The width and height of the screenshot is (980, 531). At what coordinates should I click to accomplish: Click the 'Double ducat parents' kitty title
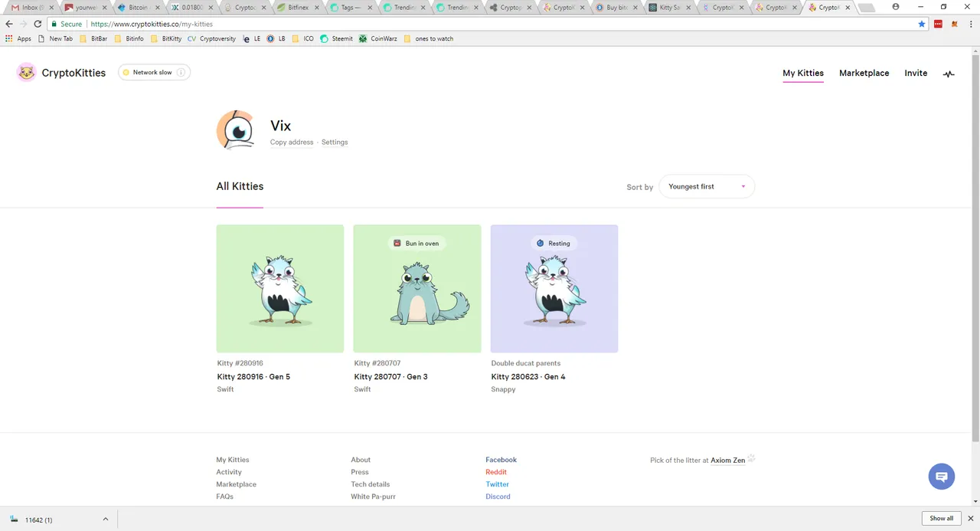click(x=526, y=363)
